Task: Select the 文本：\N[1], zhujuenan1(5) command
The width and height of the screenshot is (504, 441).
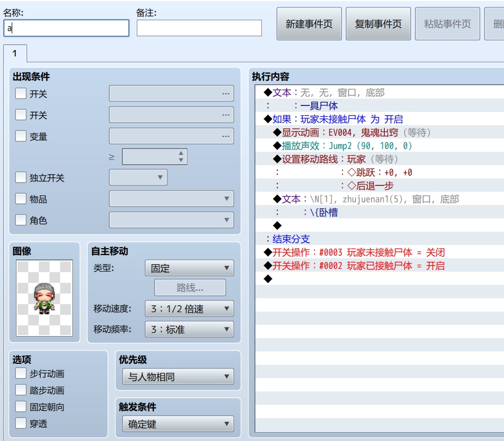Action: tap(379, 199)
